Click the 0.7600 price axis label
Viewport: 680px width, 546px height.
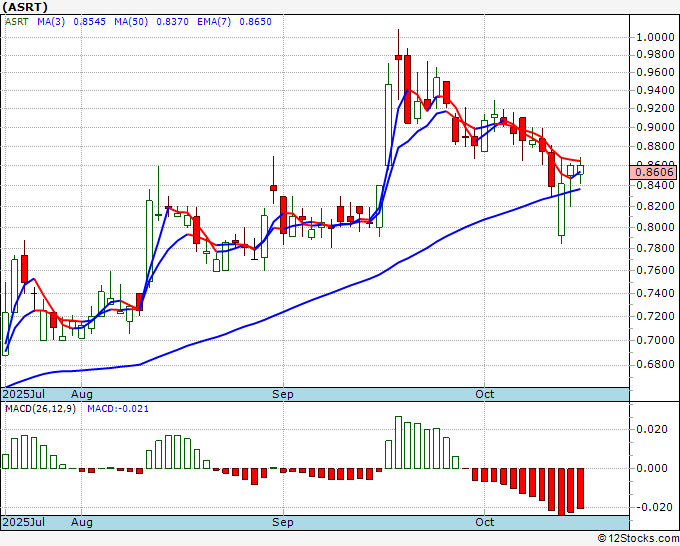(655, 271)
